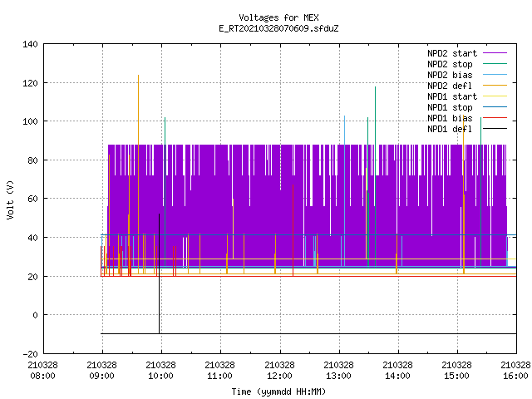Click the 'Time (yymmdd HH:MM)' x-axis label
Image resolution: width=532 pixels, height=399 pixels.
278,392
